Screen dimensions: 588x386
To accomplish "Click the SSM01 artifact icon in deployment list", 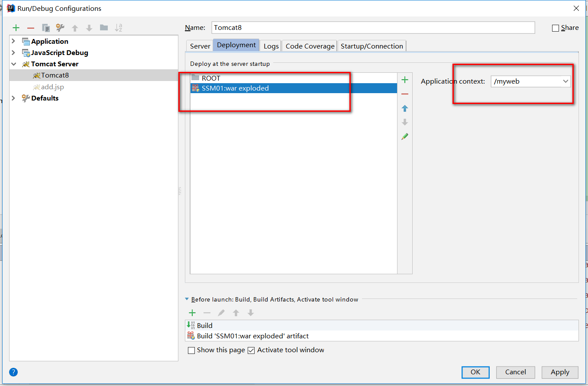I will coord(195,88).
